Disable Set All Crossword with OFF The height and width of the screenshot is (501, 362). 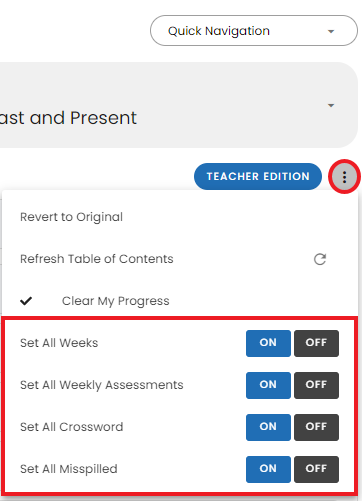point(316,427)
